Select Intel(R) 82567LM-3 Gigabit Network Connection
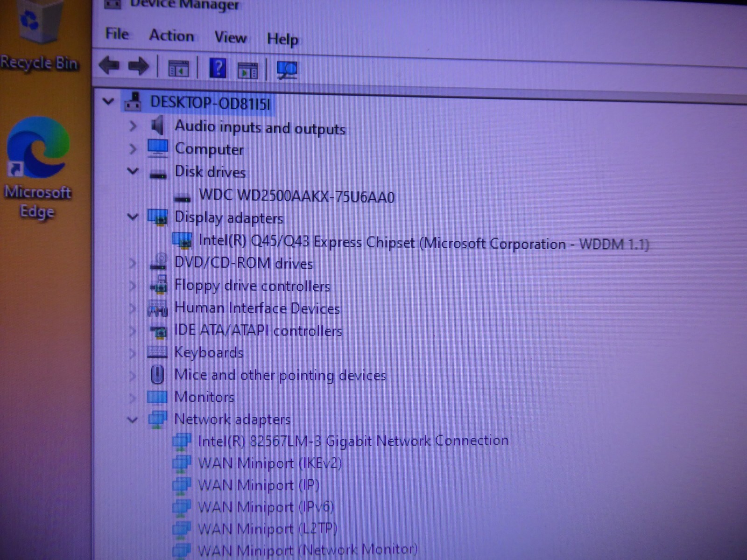This screenshot has width=747, height=560. pyautogui.click(x=353, y=441)
